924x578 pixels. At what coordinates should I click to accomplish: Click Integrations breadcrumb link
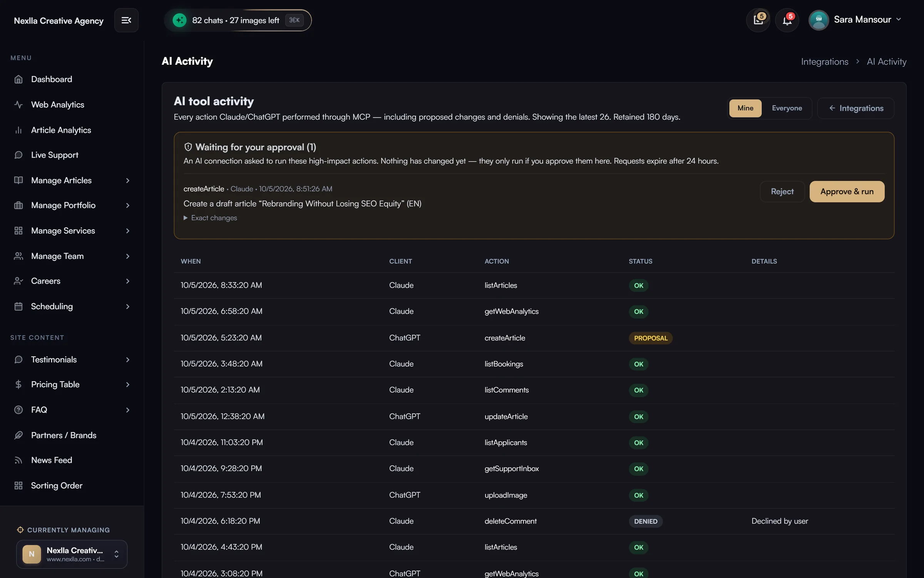point(824,62)
